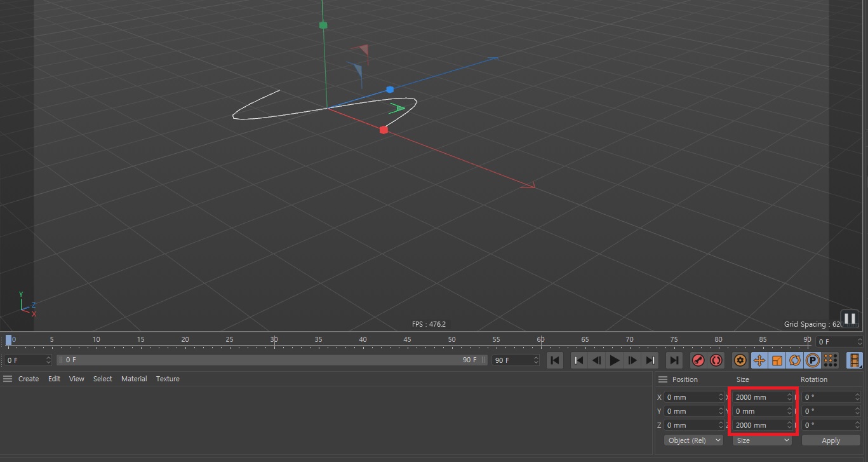The width and height of the screenshot is (868, 462).
Task: Jump to previous keyframe
Action: [x=578, y=360]
